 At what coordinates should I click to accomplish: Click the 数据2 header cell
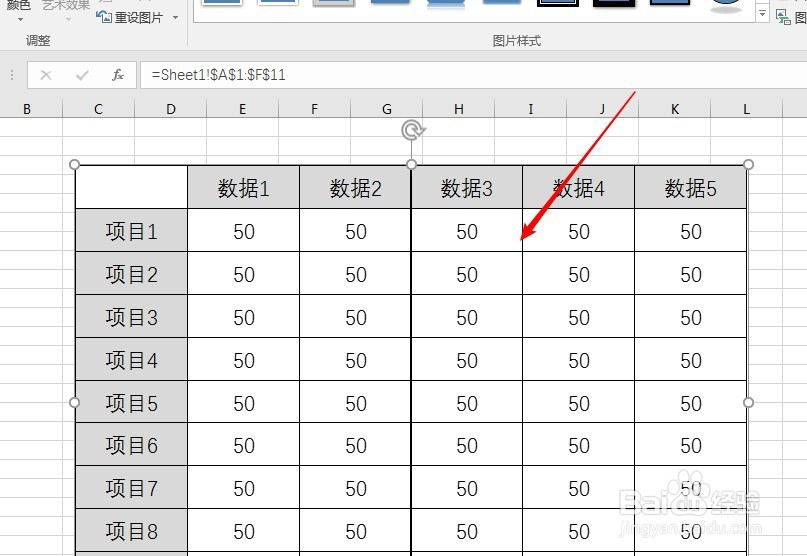(x=356, y=188)
